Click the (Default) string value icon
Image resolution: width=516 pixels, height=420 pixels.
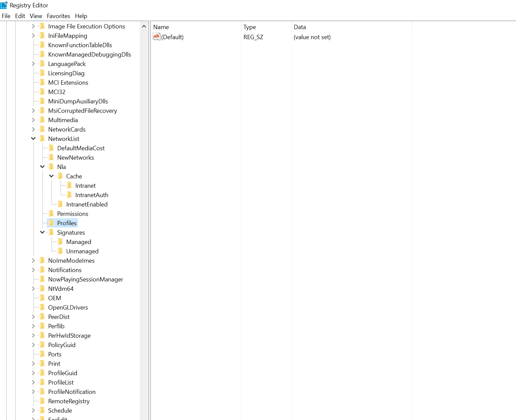(x=157, y=37)
